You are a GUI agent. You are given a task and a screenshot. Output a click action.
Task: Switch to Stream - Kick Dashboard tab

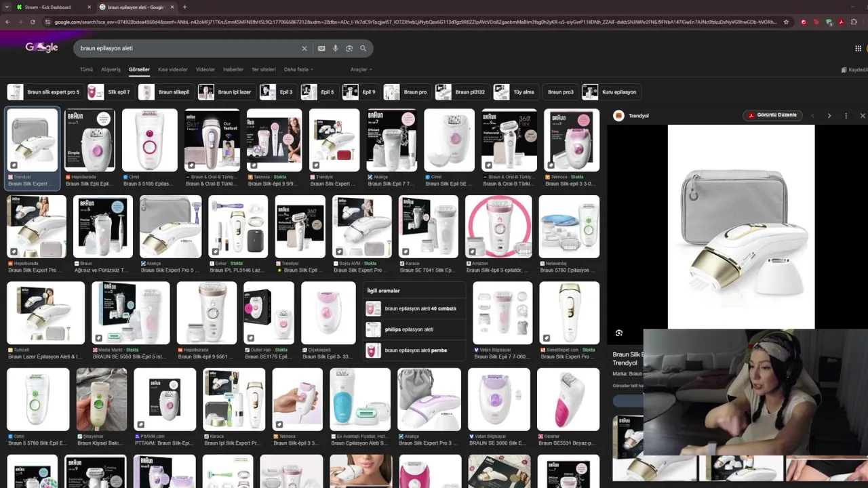[47, 7]
